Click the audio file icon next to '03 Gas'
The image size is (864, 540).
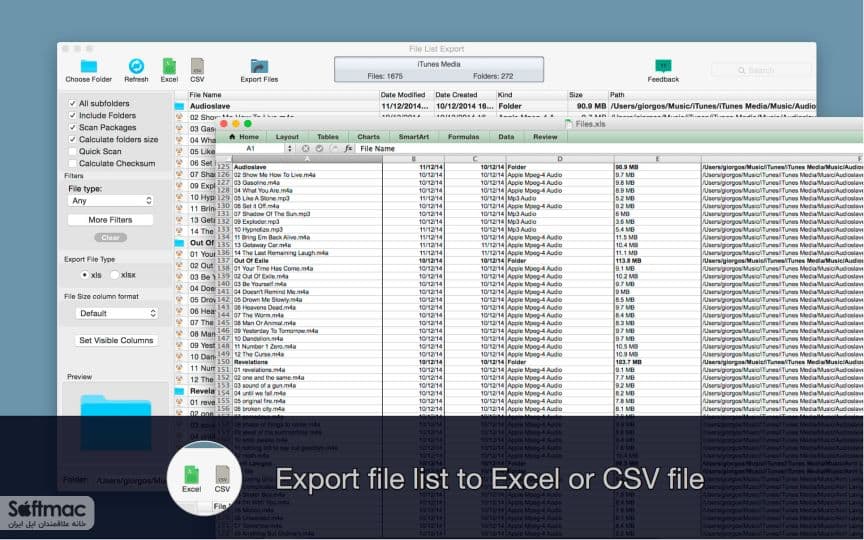coord(179,128)
